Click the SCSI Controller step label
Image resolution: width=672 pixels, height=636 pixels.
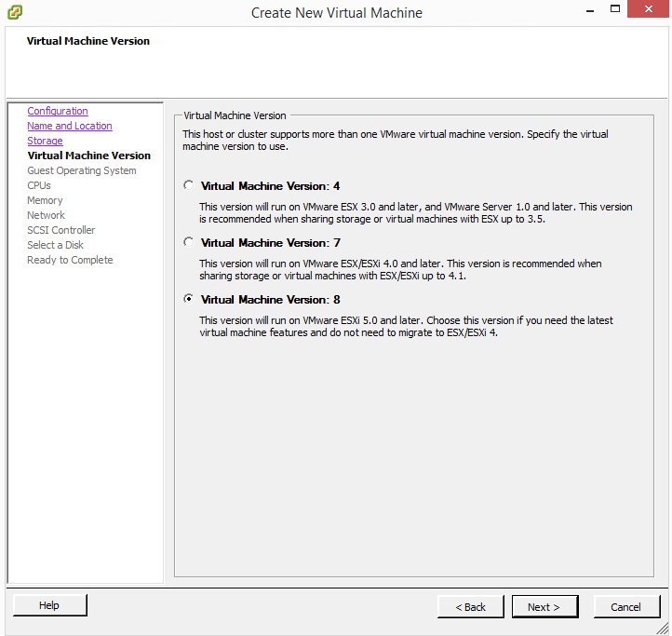coord(61,230)
